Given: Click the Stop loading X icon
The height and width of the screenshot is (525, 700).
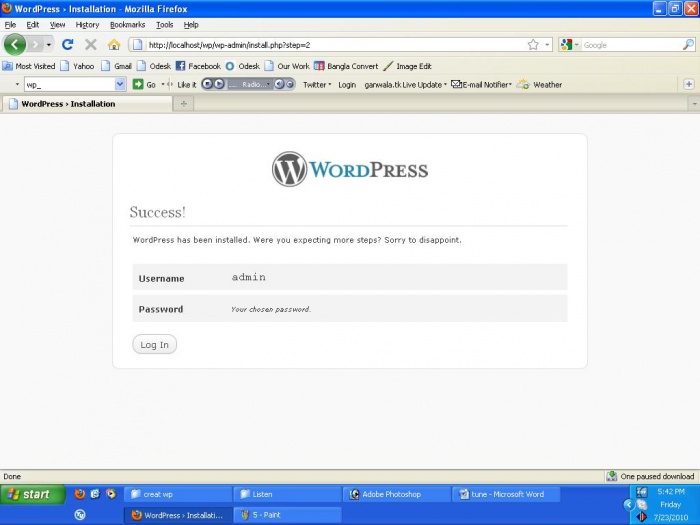Looking at the screenshot, I should coord(91,45).
